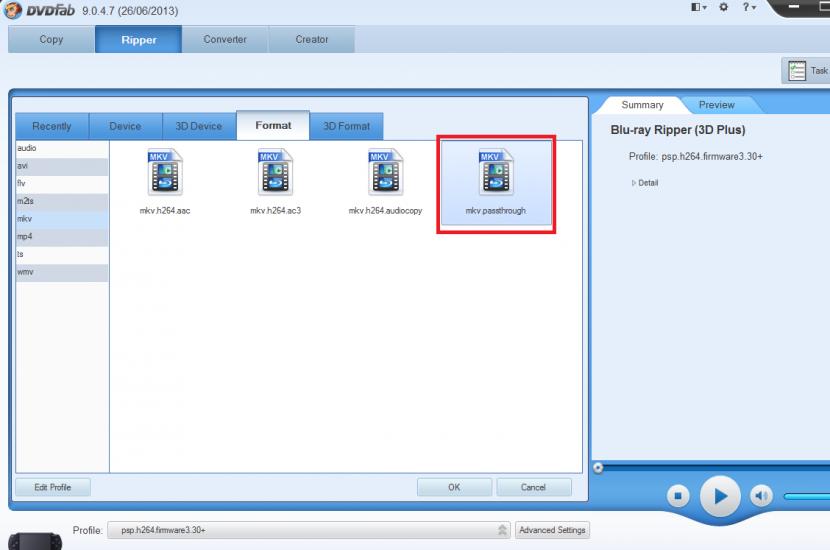Mute the preview volume speaker

click(x=761, y=496)
